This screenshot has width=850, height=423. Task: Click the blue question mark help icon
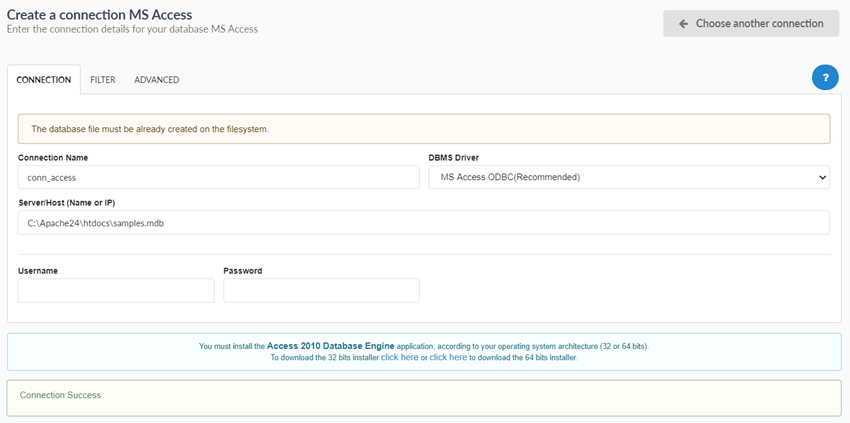(x=825, y=77)
